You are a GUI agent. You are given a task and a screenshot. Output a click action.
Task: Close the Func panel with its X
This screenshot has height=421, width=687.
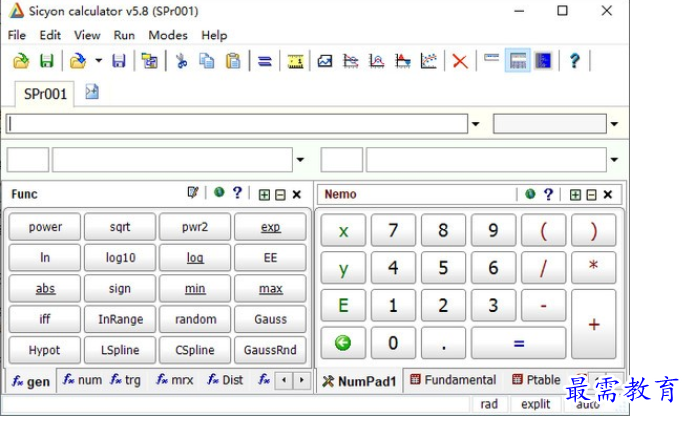(x=297, y=195)
